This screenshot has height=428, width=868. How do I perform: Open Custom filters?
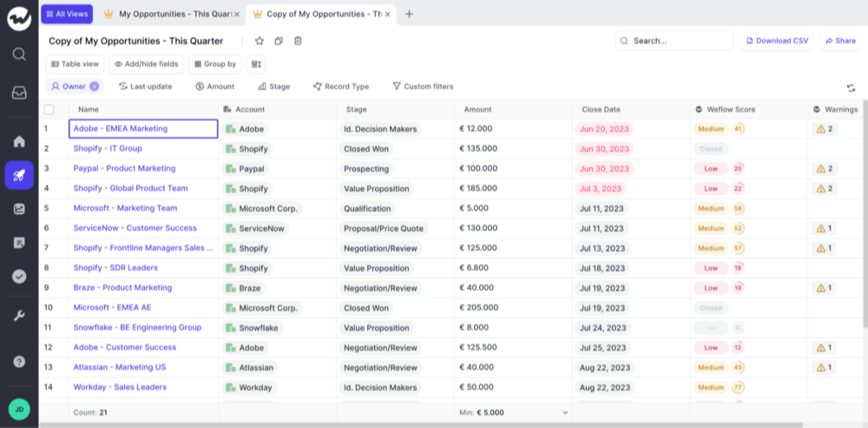(423, 86)
